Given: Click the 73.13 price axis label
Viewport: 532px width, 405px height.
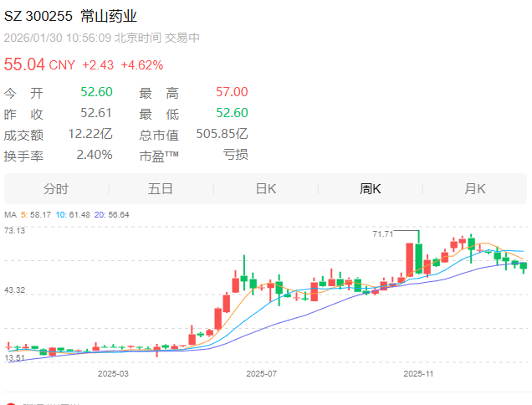Looking at the screenshot, I should pyautogui.click(x=14, y=231).
